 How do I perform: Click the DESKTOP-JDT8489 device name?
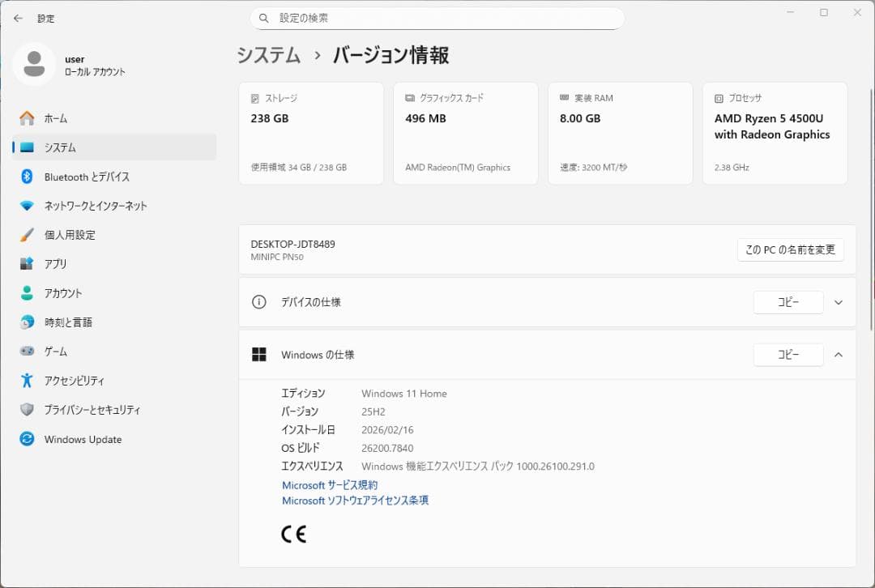click(293, 244)
